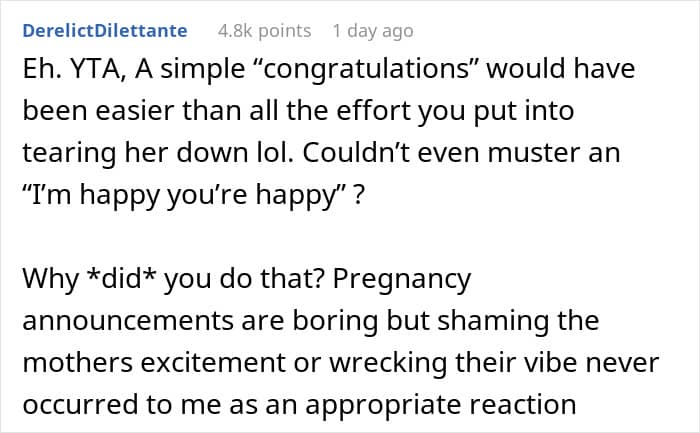Screen dimensions: 700x433
Task: Open the '1 day ago' timestamp permalink
Action: [x=373, y=31]
